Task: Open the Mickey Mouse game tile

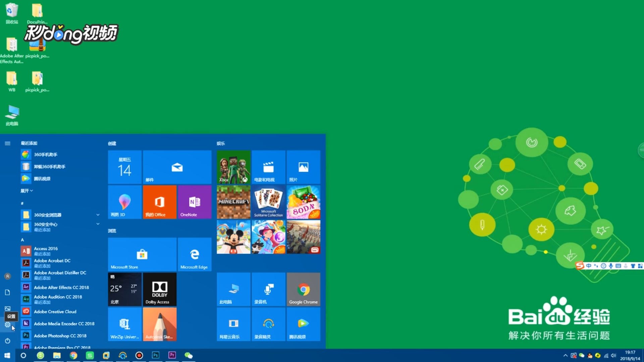Action: pos(233,237)
